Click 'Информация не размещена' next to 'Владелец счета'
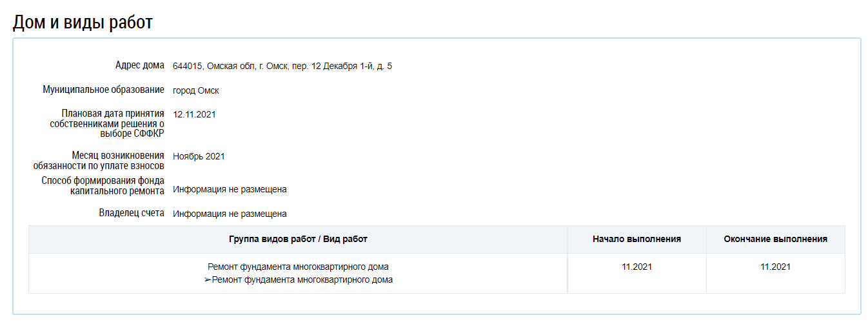Viewport: 868px width, 324px height. coord(230,214)
